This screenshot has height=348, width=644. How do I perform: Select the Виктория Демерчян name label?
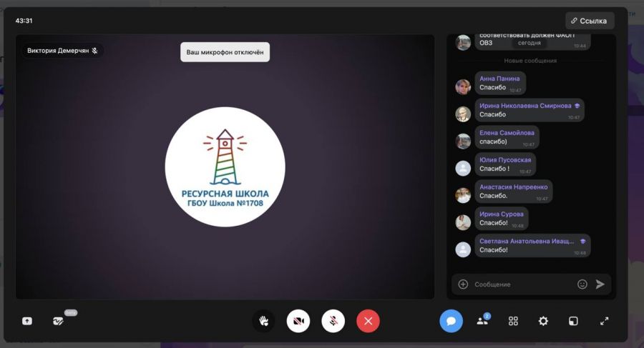59,51
